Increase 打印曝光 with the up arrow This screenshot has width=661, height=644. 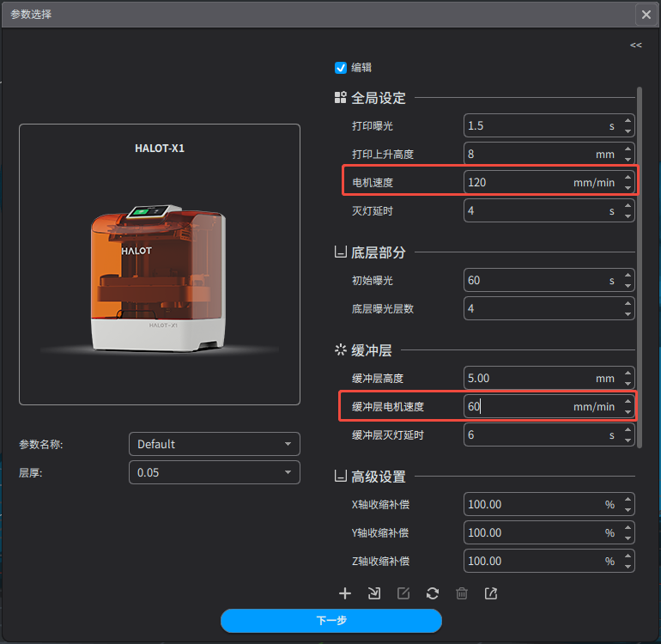628,120
